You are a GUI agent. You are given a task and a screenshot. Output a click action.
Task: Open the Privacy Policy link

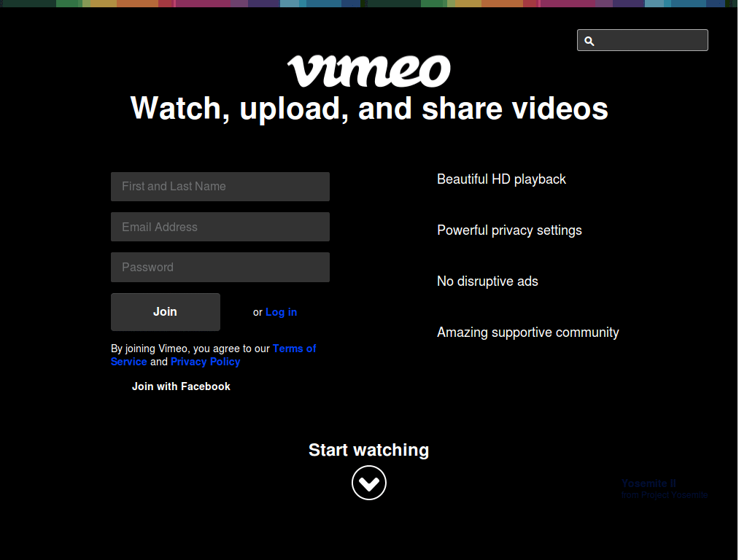(x=205, y=362)
